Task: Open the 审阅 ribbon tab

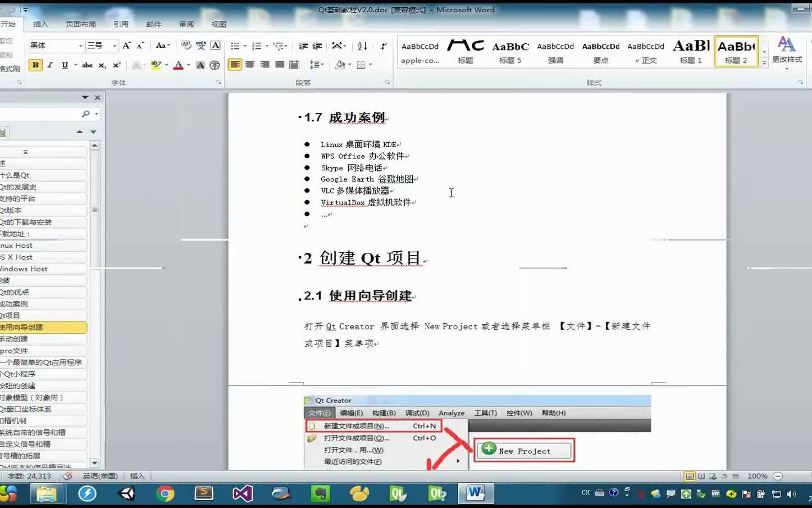Action: point(186,24)
